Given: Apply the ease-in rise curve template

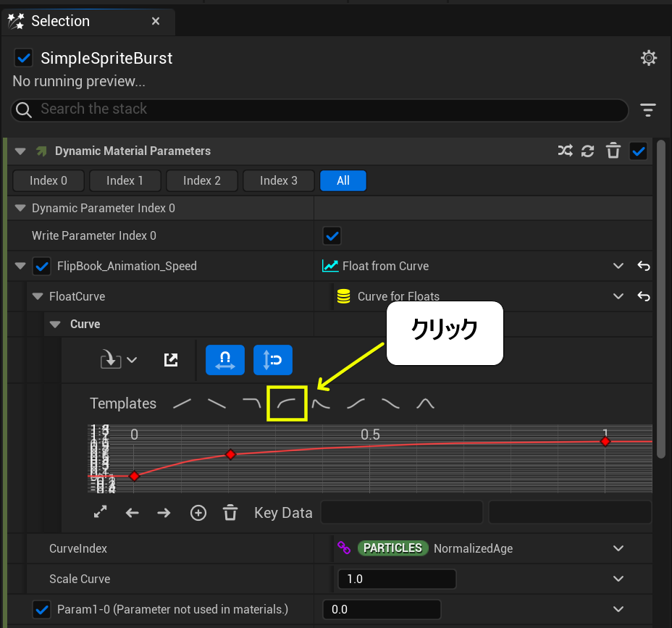Looking at the screenshot, I should [x=356, y=403].
